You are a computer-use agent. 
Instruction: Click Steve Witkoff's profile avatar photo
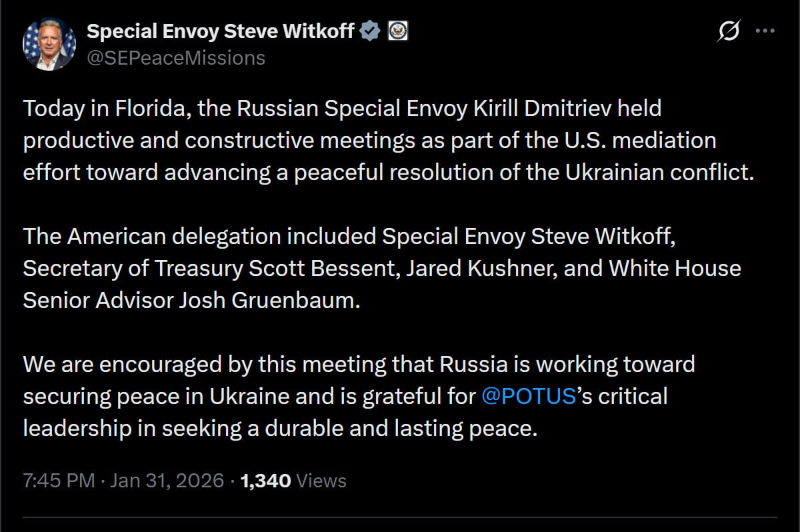click(49, 44)
